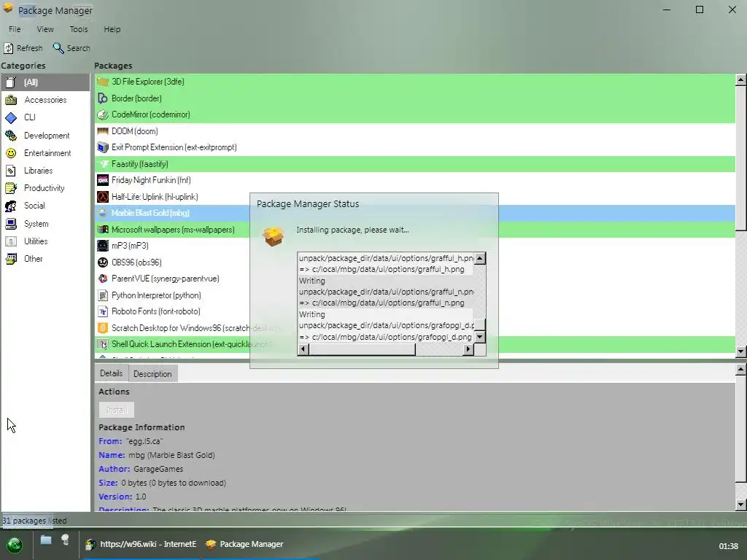Click package list scroll down arrow
The image size is (747, 560).
[740, 352]
